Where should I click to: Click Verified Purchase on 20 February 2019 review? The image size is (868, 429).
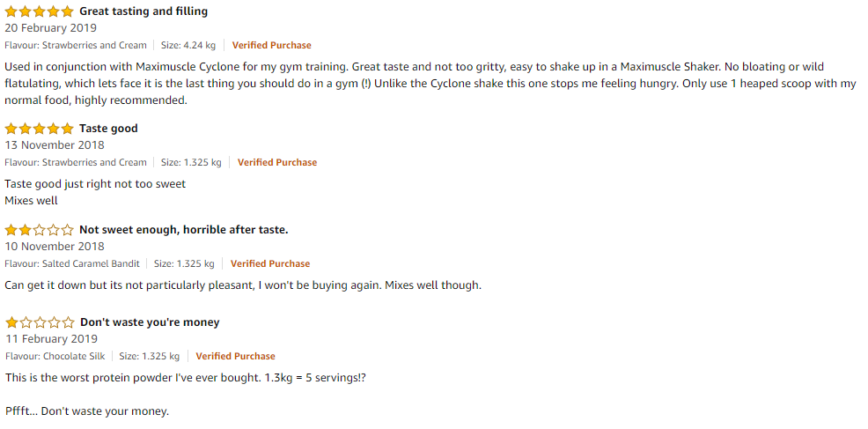coord(272,46)
